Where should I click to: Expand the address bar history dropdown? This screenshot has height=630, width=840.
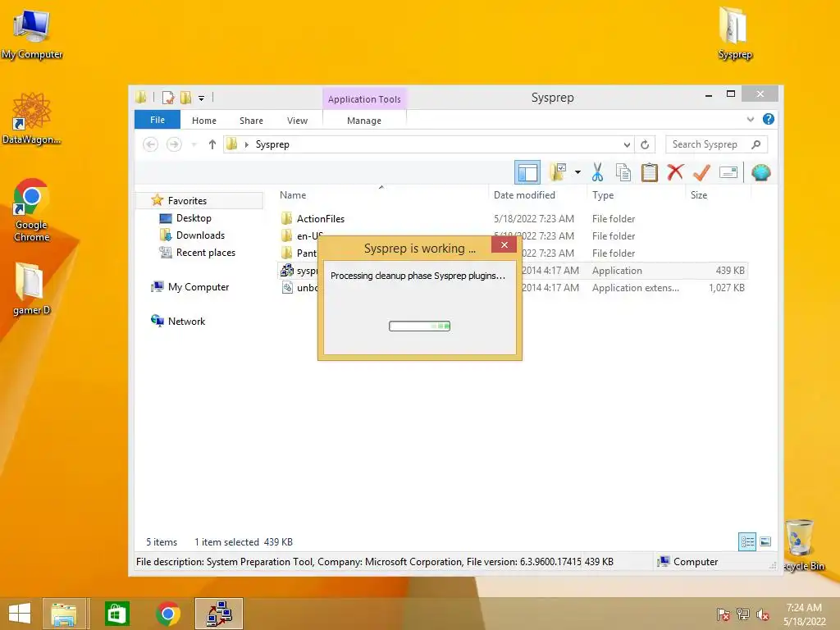click(x=627, y=144)
